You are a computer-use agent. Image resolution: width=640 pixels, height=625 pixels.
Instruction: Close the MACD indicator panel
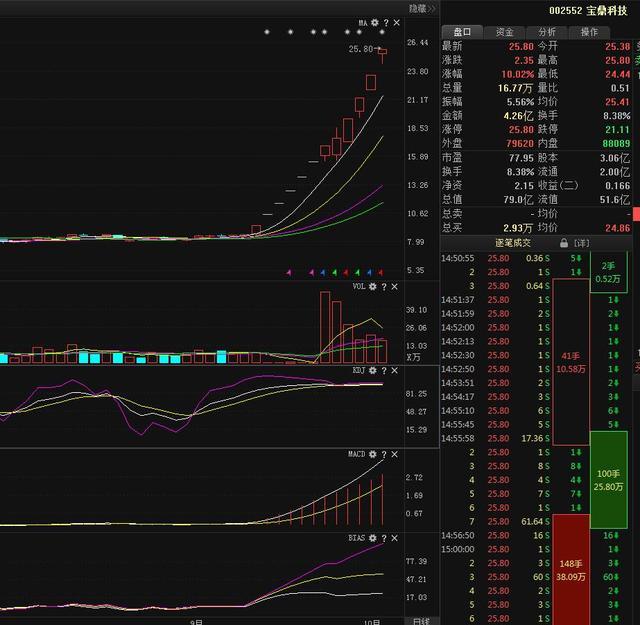[394, 454]
